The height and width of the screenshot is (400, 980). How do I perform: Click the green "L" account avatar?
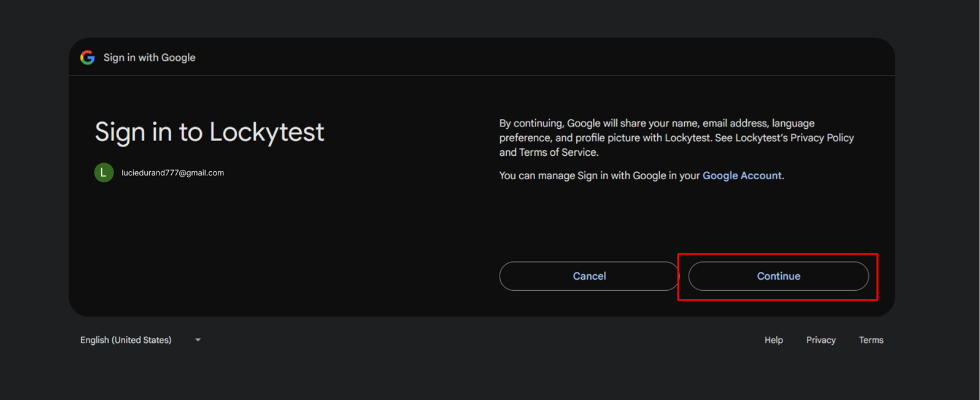[x=104, y=173]
